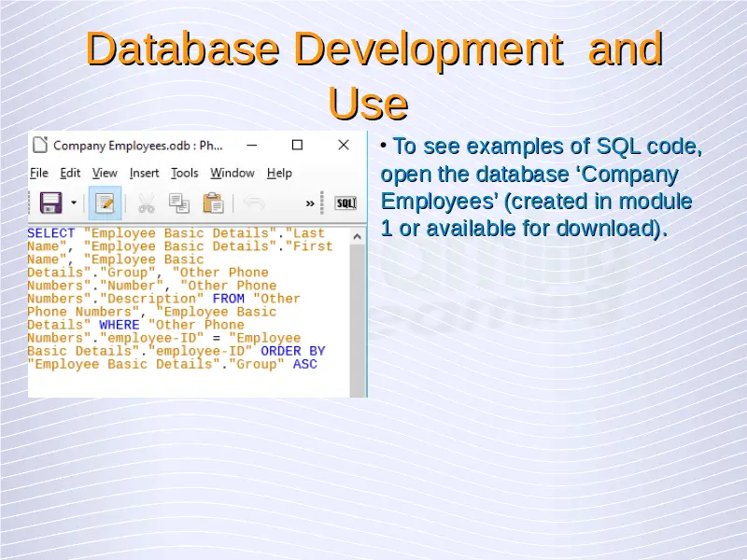
Task: Click the Run SQL command directly icon
Action: click(x=345, y=203)
